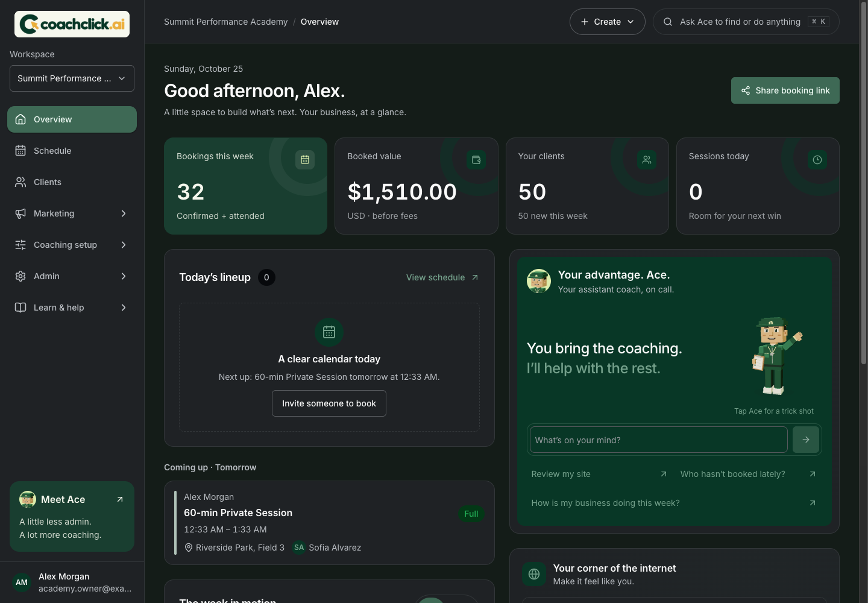Image resolution: width=868 pixels, height=603 pixels.
Task: Open the Workspace selector dropdown
Action: pyautogui.click(x=72, y=78)
